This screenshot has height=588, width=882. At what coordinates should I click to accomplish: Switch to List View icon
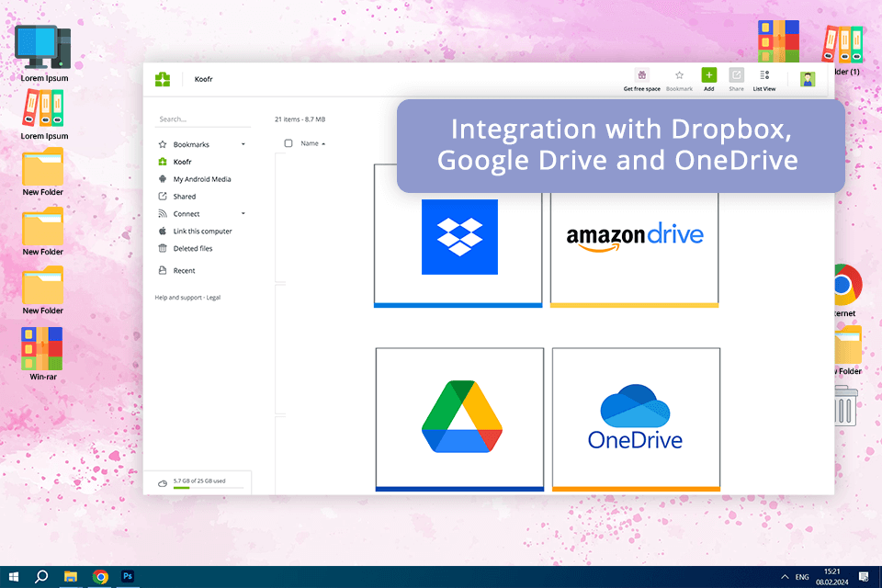coord(764,74)
